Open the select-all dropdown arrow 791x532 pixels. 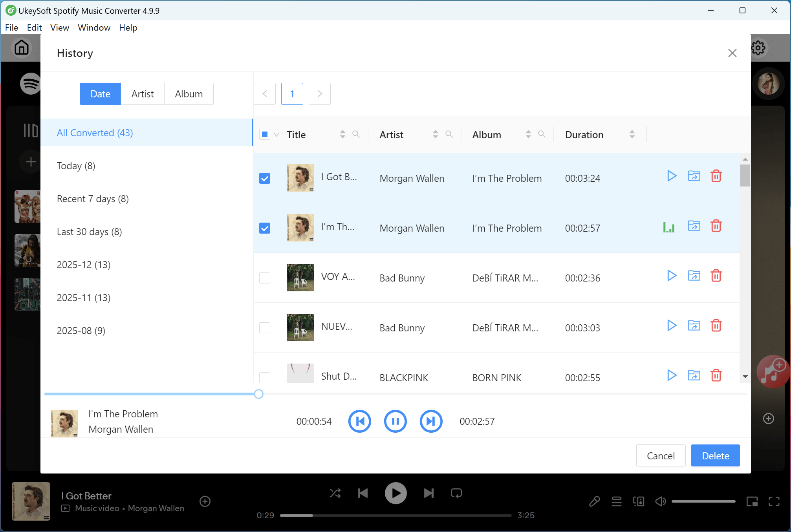pos(277,134)
